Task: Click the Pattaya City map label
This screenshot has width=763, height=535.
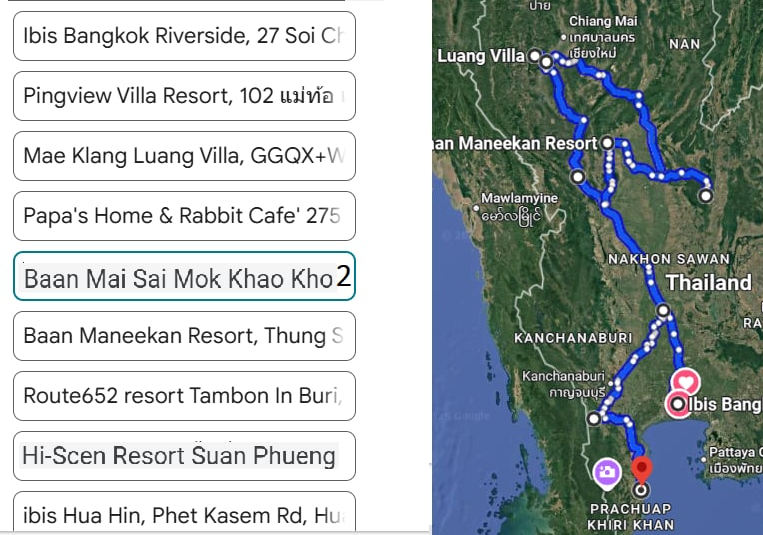Action: point(735,452)
